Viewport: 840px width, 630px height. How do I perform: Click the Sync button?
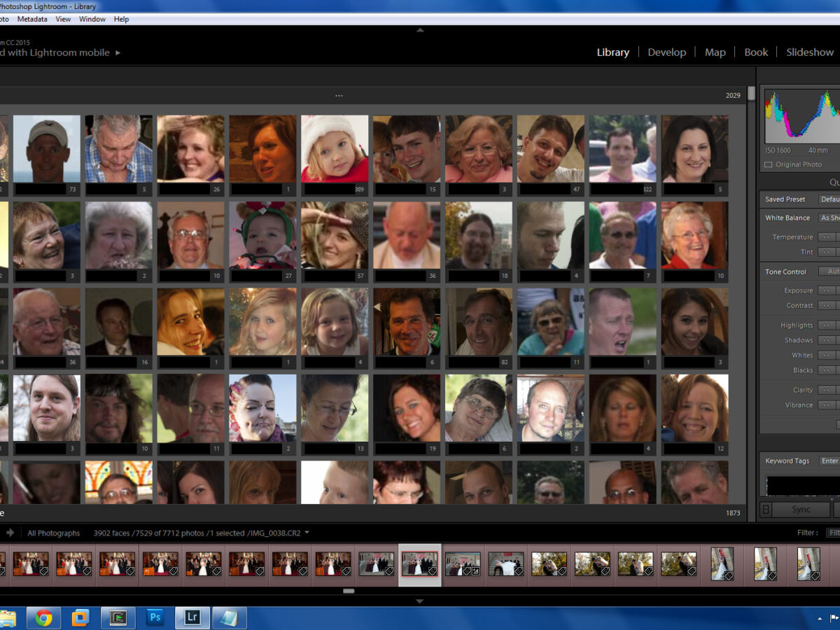pyautogui.click(x=801, y=510)
